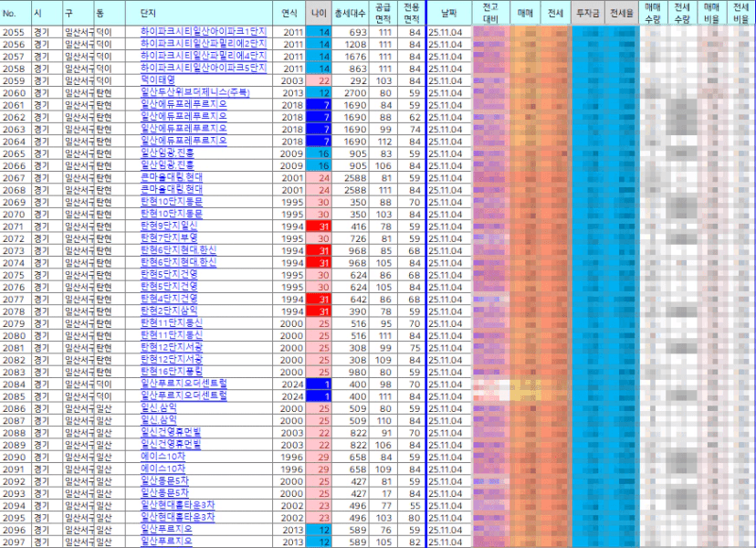Open the 하이파크시티일산아이파크1단지 link
The width and height of the screenshot is (756, 548).
(204, 32)
